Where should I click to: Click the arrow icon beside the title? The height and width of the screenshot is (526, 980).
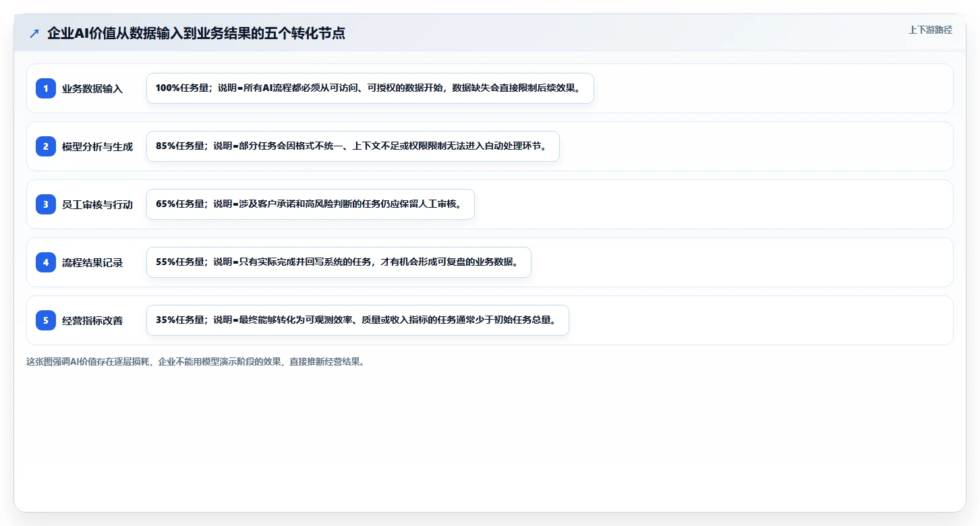click(x=34, y=33)
